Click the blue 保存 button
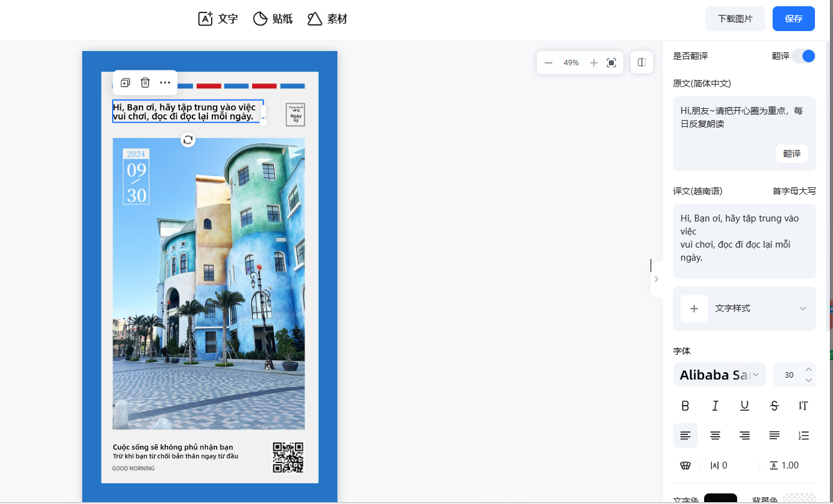Viewport: 833px width, 504px height. point(793,19)
